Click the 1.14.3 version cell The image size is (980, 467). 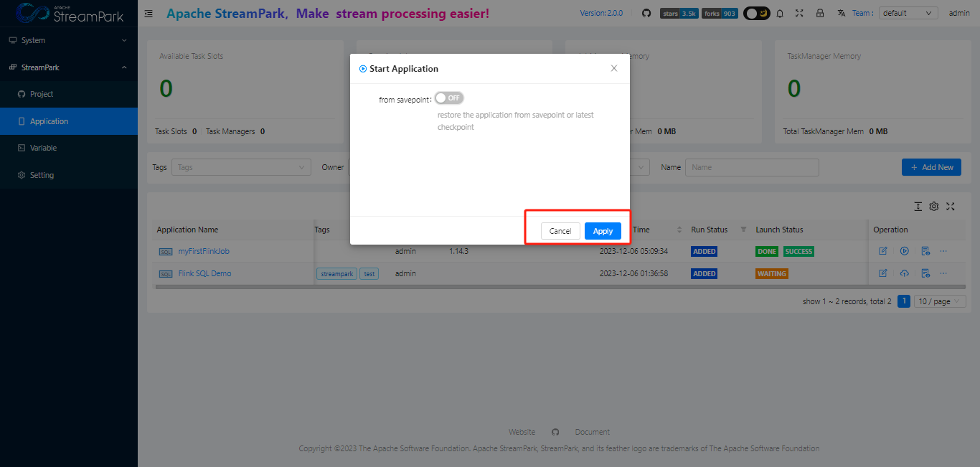(459, 251)
